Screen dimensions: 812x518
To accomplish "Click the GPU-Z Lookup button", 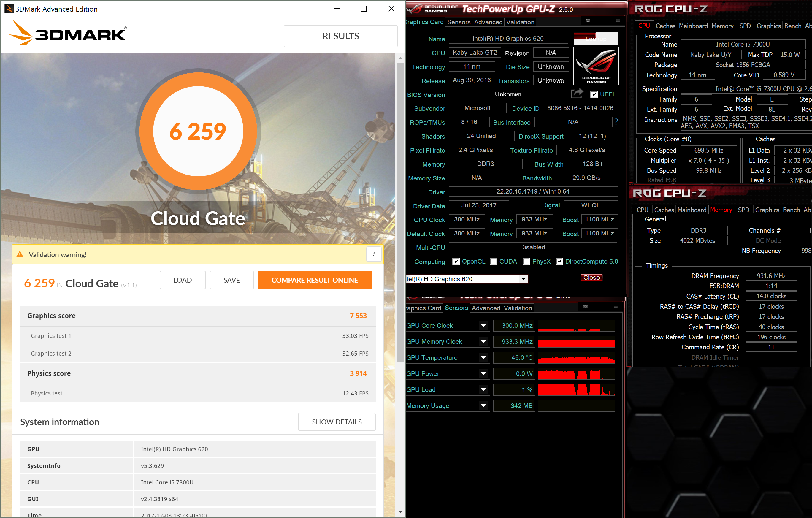I will tap(596, 39).
